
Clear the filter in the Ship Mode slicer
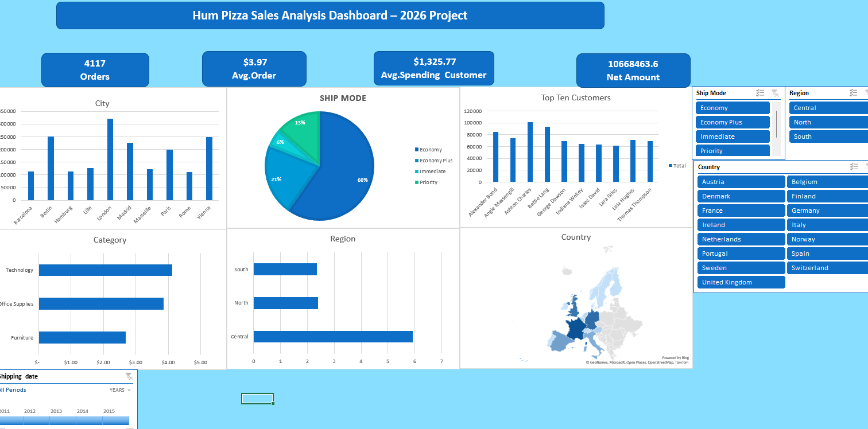coord(774,93)
